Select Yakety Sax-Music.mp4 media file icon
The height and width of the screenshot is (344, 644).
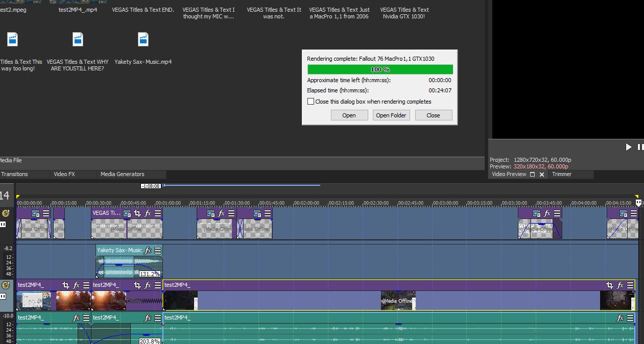pyautogui.click(x=143, y=40)
